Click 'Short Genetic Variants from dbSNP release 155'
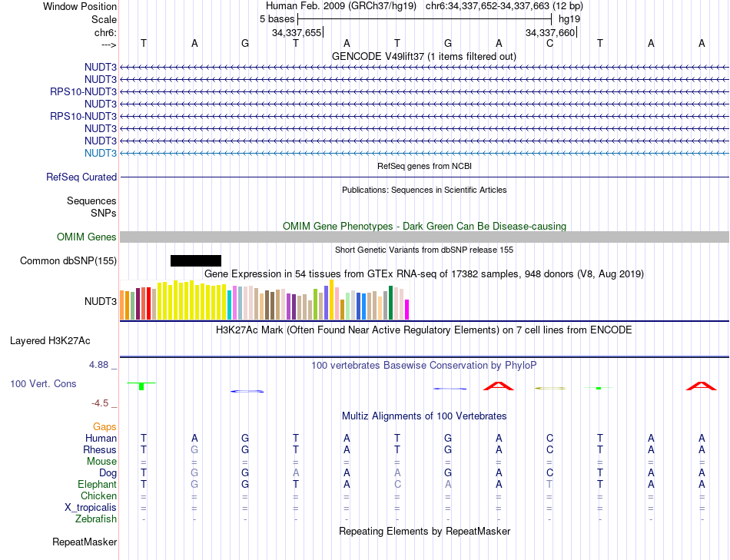Image resolution: width=730 pixels, height=560 pixels. point(424,250)
